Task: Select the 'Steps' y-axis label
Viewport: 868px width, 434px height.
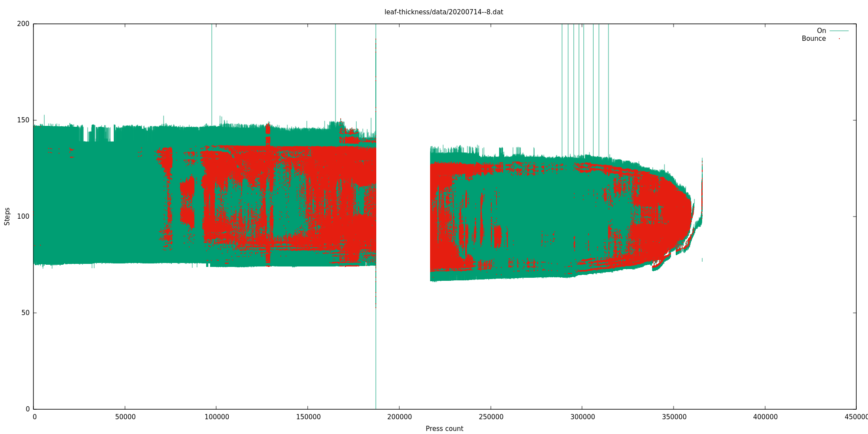Action: 7,216
